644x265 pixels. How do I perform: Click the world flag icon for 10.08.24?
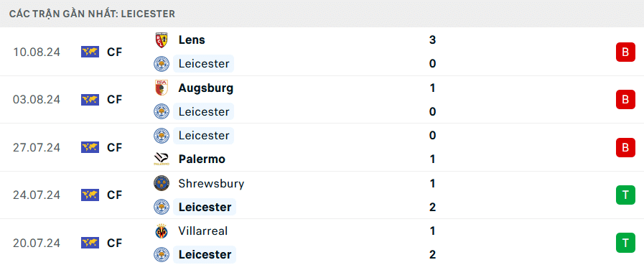(90, 52)
